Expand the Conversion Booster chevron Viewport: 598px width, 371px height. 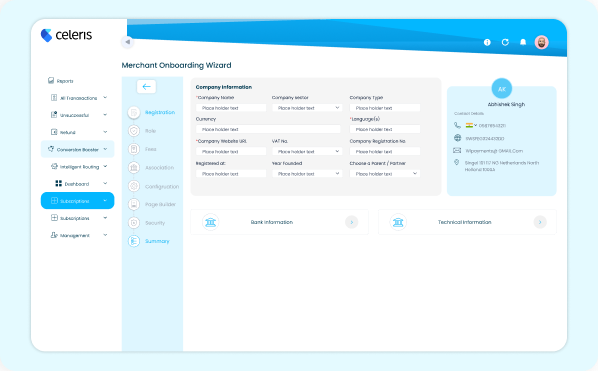tap(105, 149)
